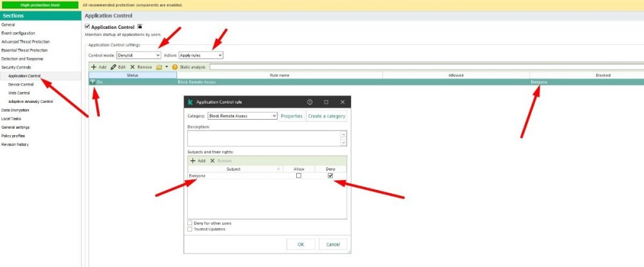The image size is (644, 267).
Task: Open Revision history section
Action: [x=15, y=144]
